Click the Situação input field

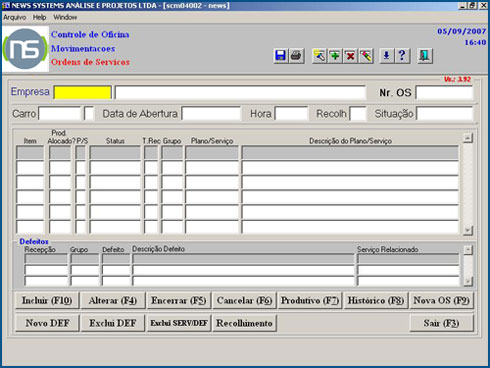(445, 114)
